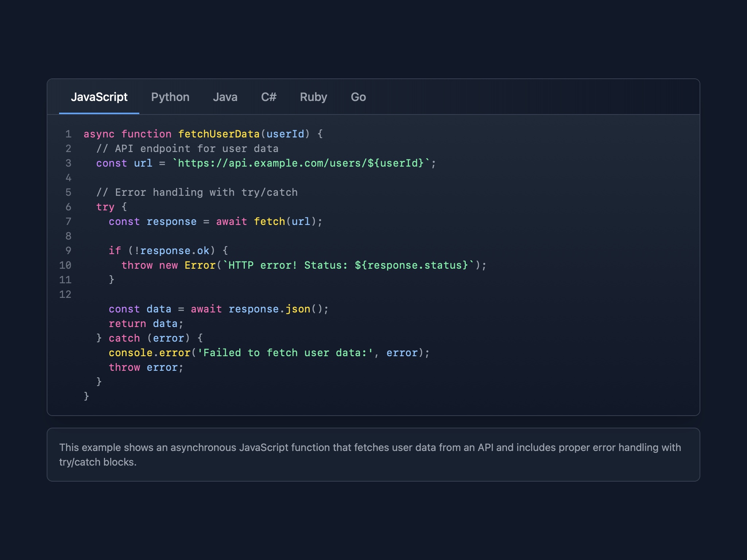The width and height of the screenshot is (747, 560).
Task: Select the Ruby language tab
Action: [314, 97]
